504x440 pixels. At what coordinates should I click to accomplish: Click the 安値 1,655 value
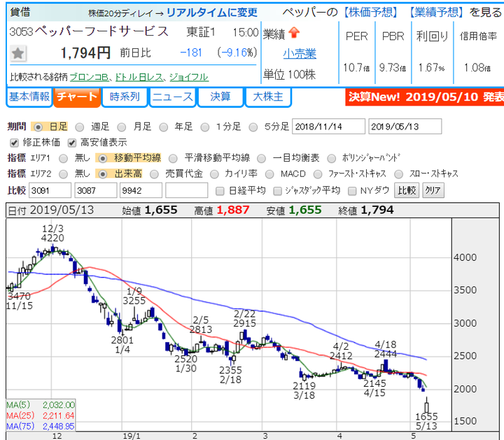click(x=305, y=210)
